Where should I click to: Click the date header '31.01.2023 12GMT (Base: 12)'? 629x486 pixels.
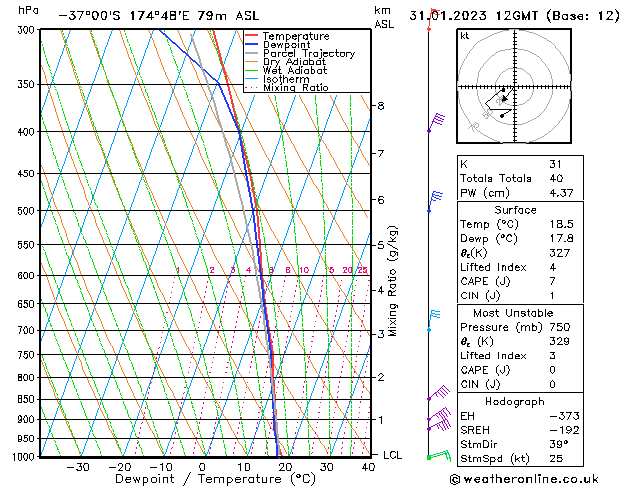[x=514, y=16]
